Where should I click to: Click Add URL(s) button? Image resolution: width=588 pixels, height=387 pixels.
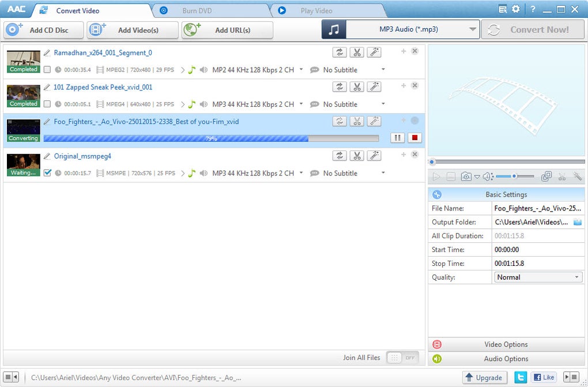coord(227,30)
